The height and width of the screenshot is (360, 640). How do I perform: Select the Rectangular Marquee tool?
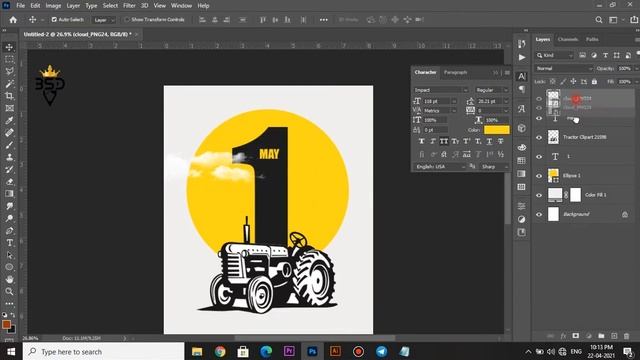coord(9,59)
